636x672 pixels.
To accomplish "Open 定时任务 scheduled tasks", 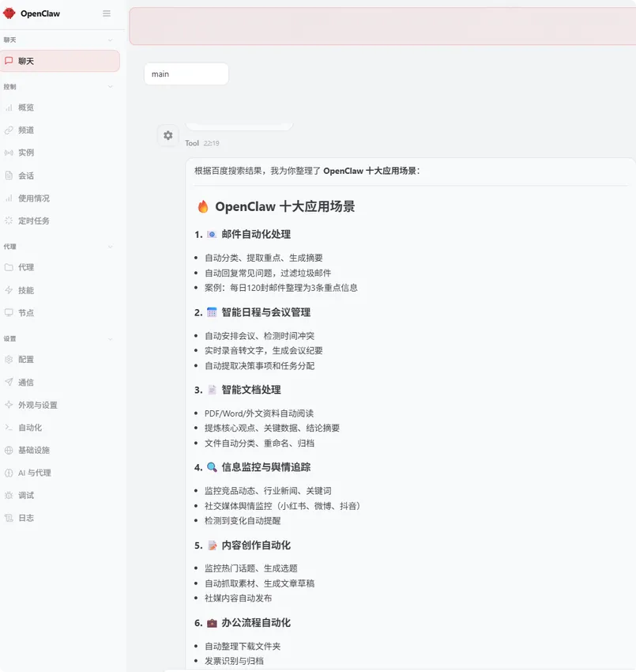I will [x=60, y=221].
